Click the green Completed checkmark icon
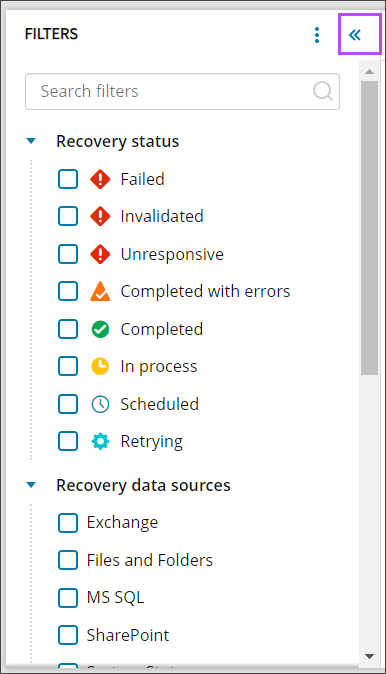386x674 pixels. 100,329
